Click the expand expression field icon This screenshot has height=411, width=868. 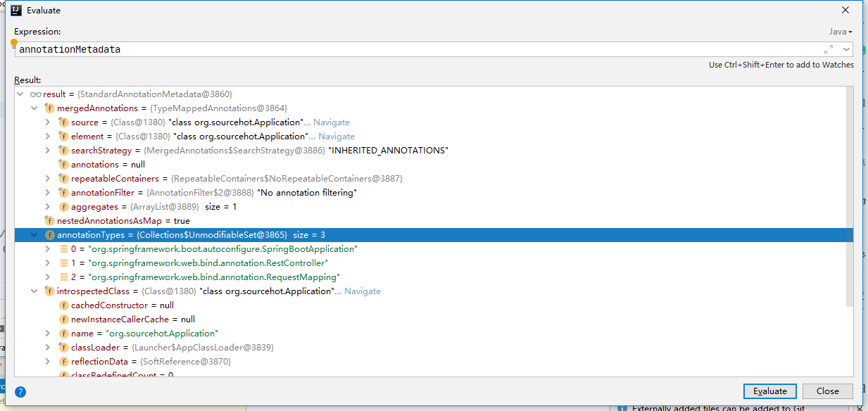pos(829,49)
